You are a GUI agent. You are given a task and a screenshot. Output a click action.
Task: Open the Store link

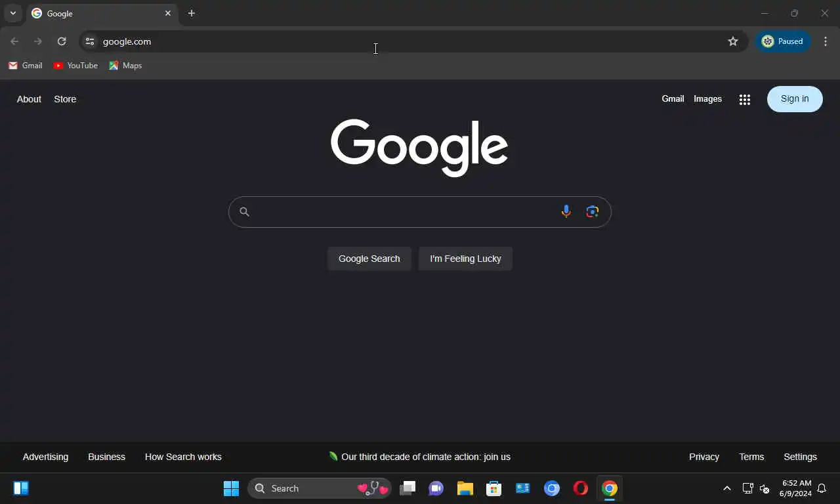point(65,99)
